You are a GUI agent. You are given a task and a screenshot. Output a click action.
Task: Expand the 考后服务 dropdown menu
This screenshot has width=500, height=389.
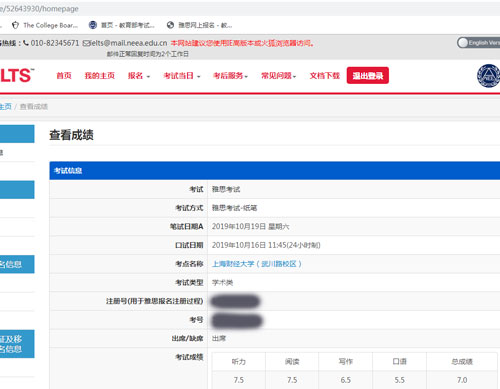231,76
